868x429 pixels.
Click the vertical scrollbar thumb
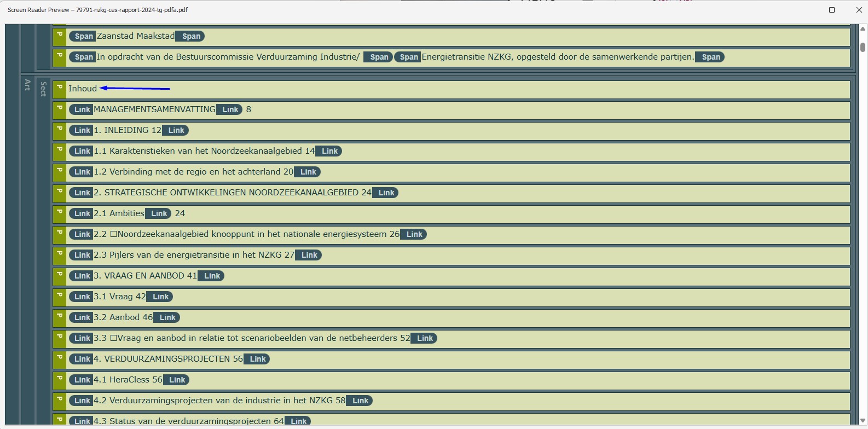pos(863,47)
